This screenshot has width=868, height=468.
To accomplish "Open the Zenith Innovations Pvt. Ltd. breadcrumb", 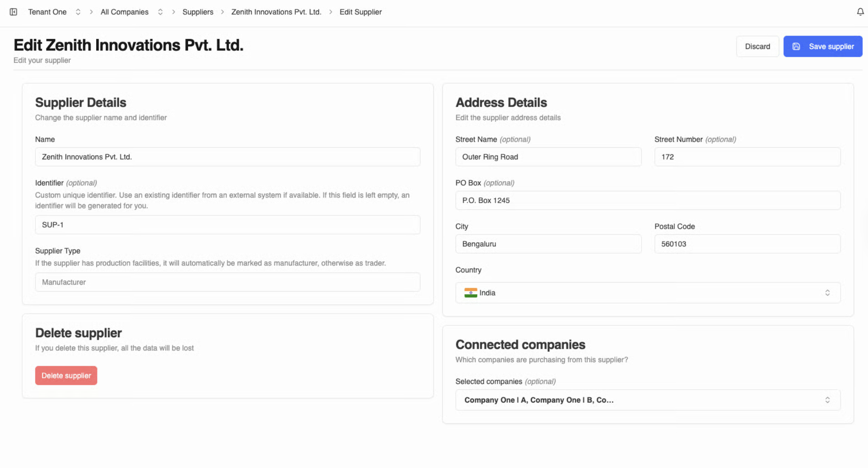I will coord(276,12).
